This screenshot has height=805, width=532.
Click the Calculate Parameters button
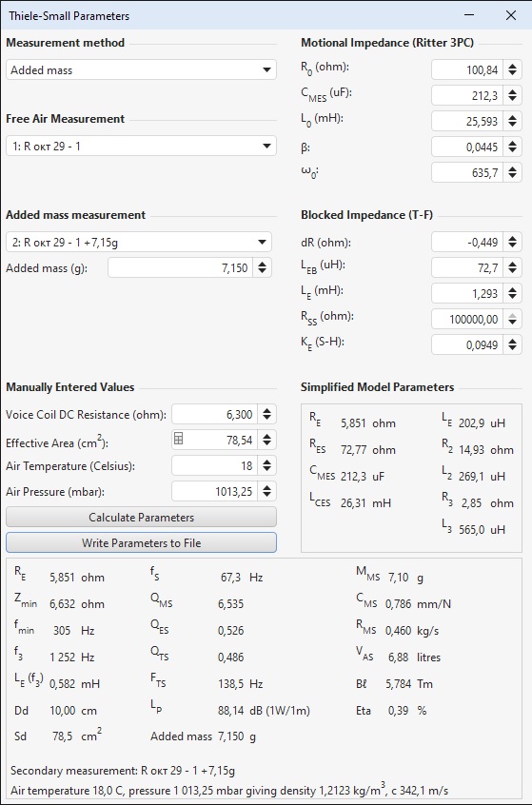pyautogui.click(x=141, y=517)
